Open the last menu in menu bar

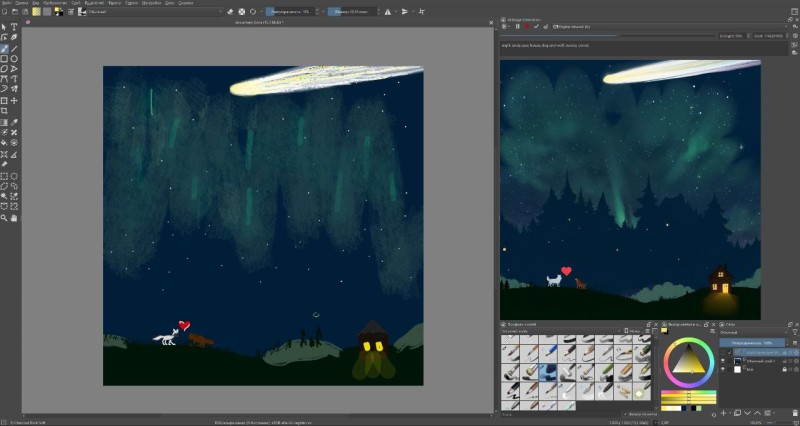[185, 3]
